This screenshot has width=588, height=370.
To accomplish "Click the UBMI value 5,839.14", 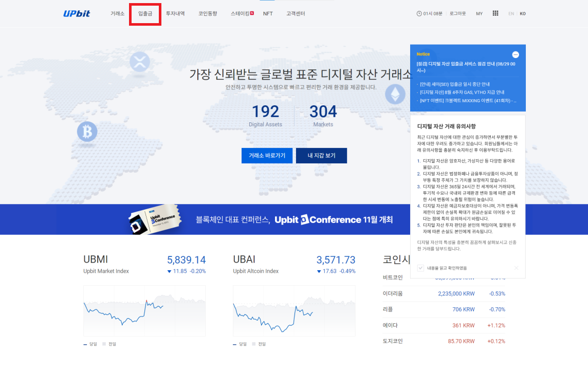I will [187, 260].
